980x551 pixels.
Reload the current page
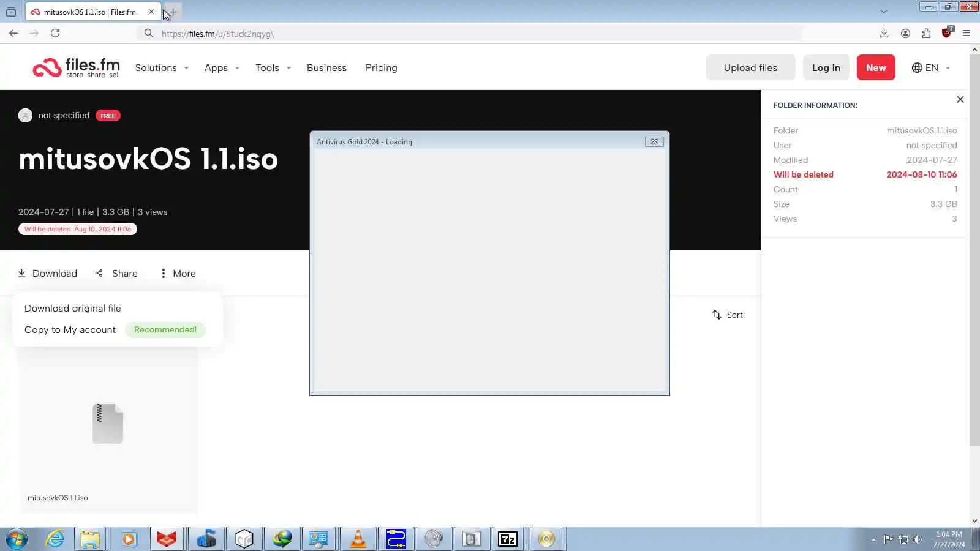55,33
